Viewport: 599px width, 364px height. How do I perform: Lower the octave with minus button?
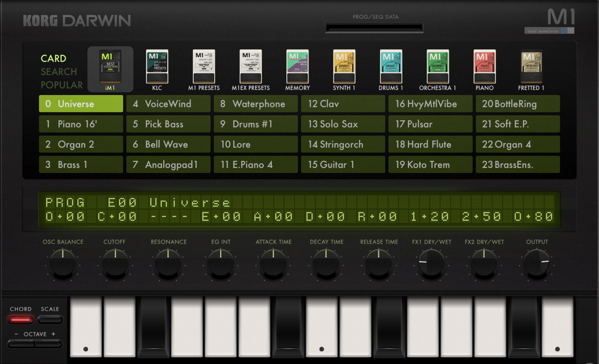(x=21, y=344)
